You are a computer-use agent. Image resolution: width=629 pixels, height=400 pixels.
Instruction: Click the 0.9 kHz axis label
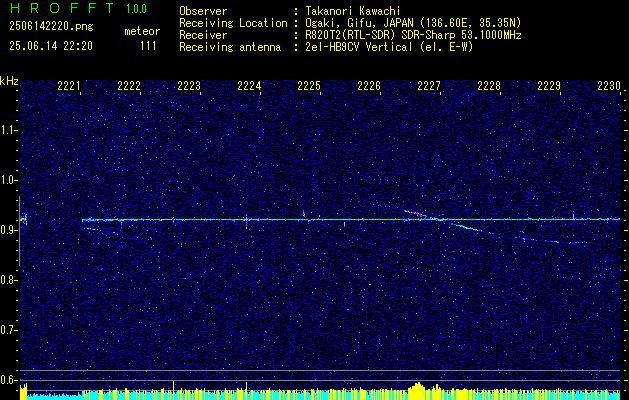click(8, 230)
